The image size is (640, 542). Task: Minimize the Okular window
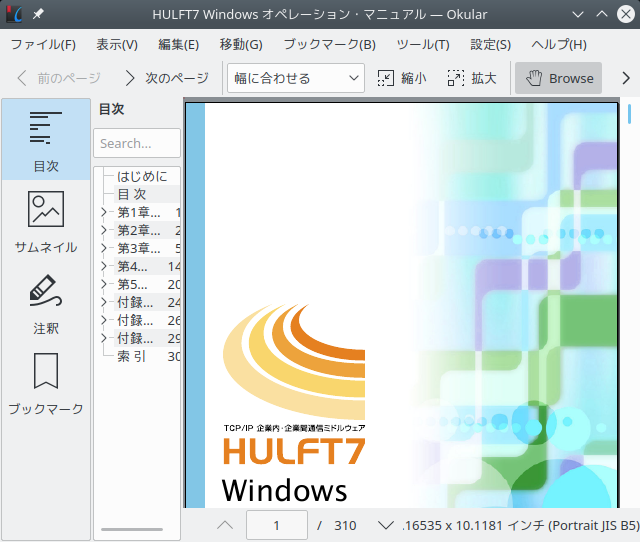click(578, 14)
